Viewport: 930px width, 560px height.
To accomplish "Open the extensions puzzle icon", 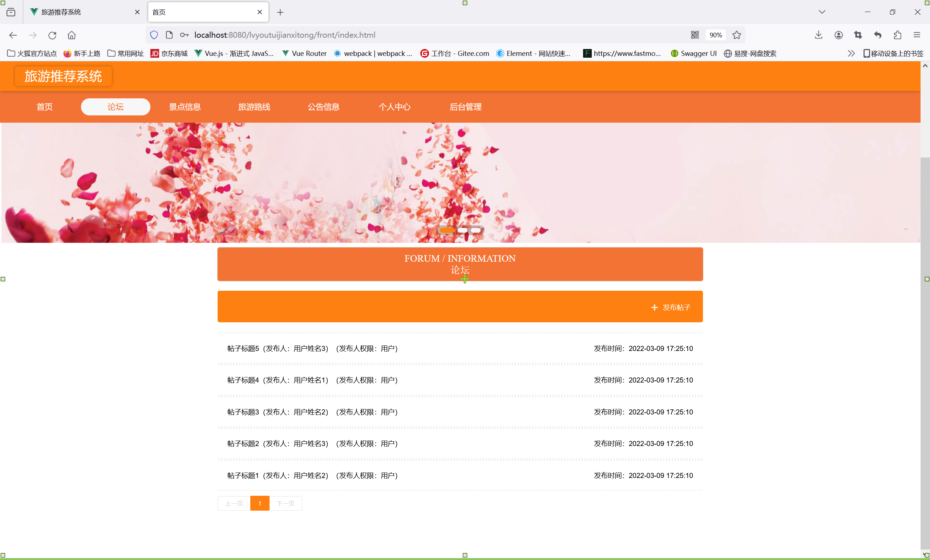I will 897,35.
